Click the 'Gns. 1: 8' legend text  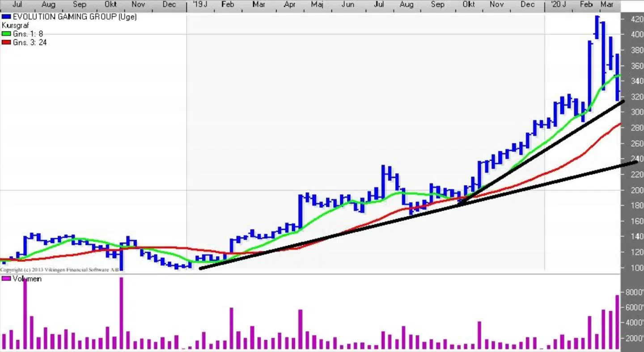click(x=28, y=34)
